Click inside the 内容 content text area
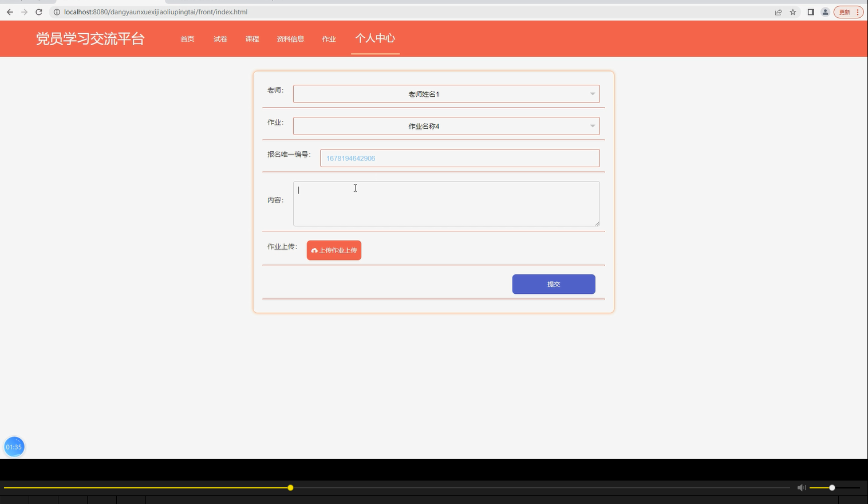The height and width of the screenshot is (504, 868). click(446, 203)
